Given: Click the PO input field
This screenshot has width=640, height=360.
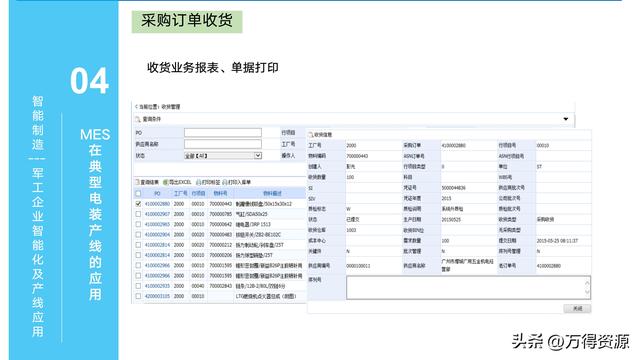Looking at the screenshot, I should (x=223, y=133).
